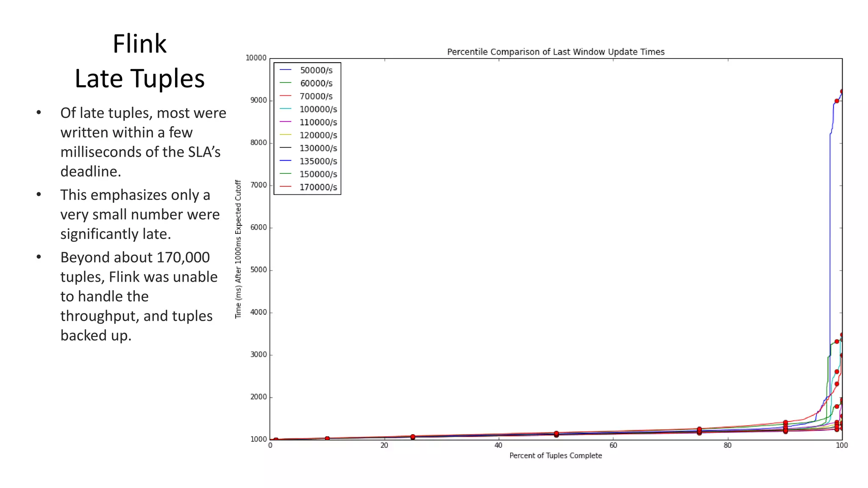Click the bullet 'Of late tuples, most were written'
The height and width of the screenshot is (488, 868).
click(x=143, y=142)
